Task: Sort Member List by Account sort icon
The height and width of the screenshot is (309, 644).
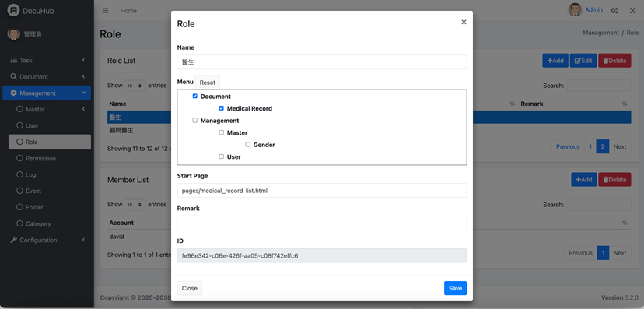Action: point(625,223)
